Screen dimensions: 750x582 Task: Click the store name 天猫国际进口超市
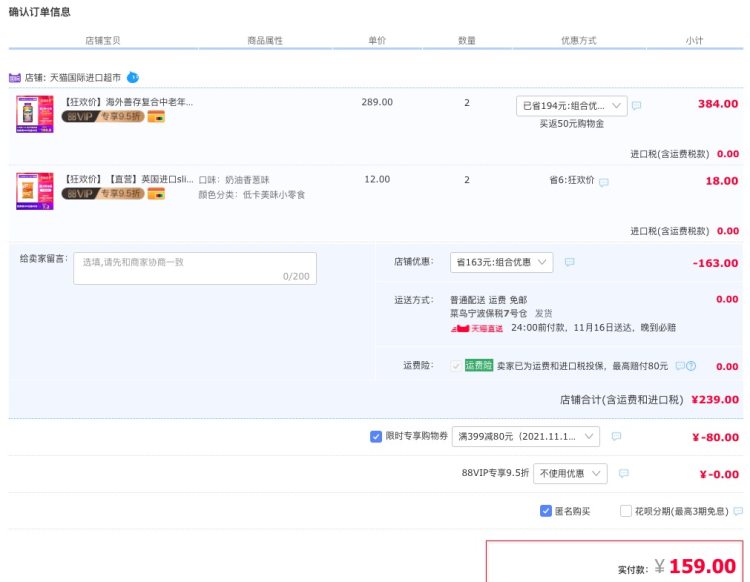85,77
